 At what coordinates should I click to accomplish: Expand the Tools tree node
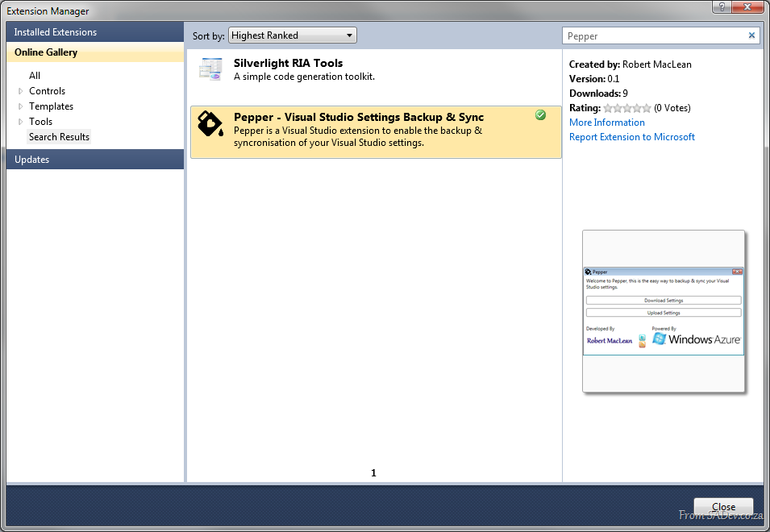(x=21, y=121)
